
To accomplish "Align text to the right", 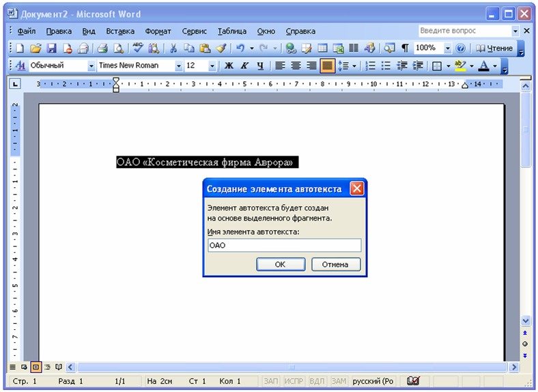I will click(311, 65).
